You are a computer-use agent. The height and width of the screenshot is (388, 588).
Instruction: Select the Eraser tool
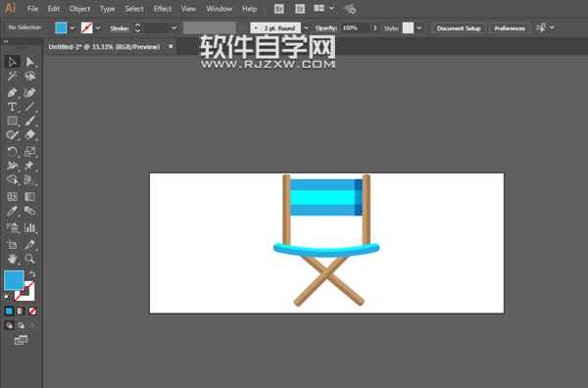pos(29,135)
